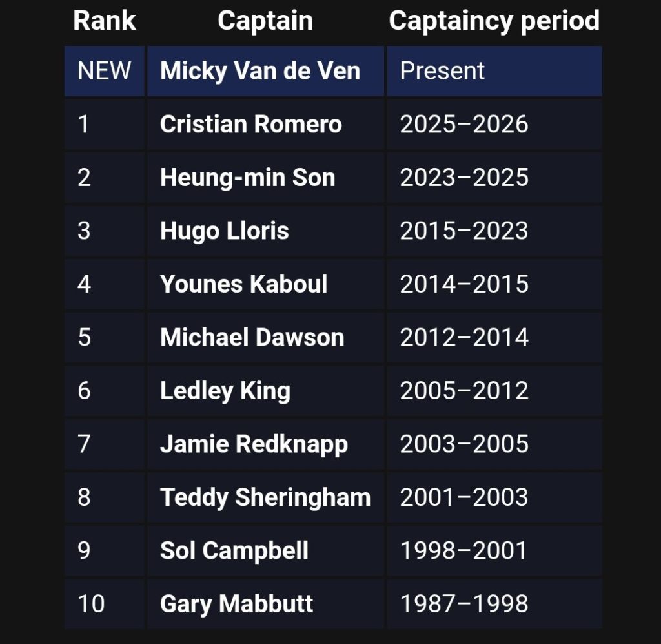Click the Captain column header
This screenshot has width=661, height=644.
coord(265,21)
